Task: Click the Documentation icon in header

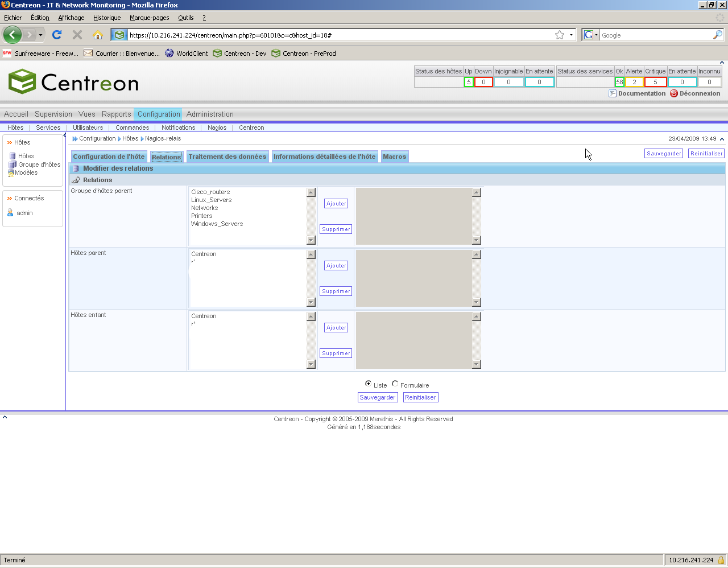Action: 613,93
